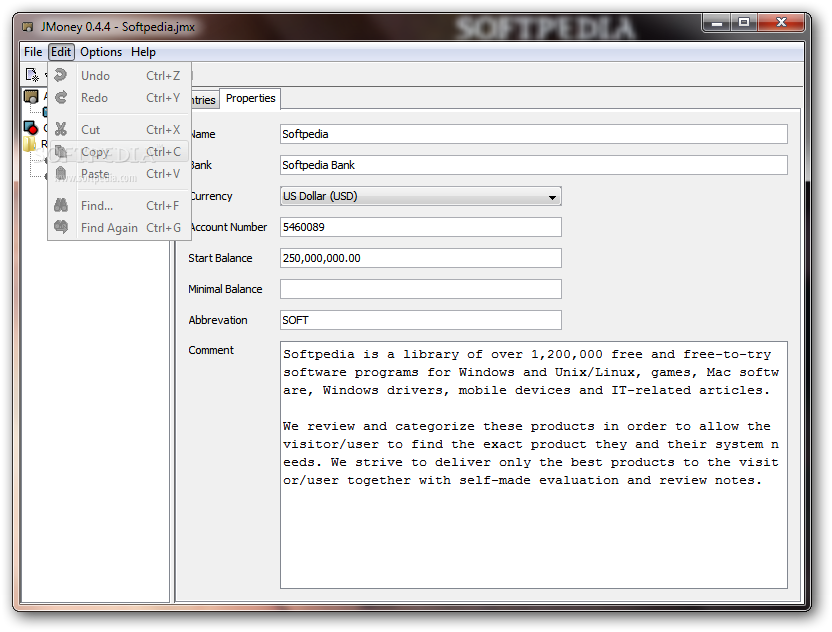The height and width of the screenshot is (632, 832).
Task: Open the File menu
Action: (33, 52)
